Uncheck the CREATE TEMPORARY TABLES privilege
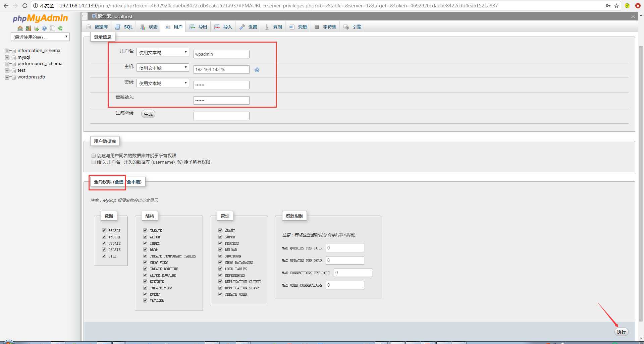 [145, 256]
